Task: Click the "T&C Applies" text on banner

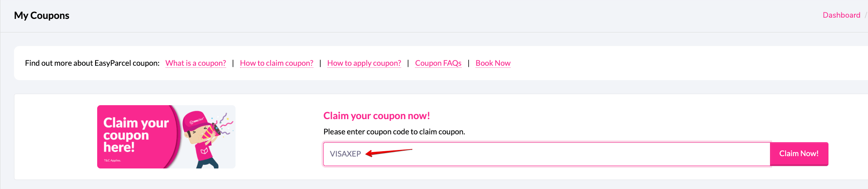Action: tap(112, 161)
